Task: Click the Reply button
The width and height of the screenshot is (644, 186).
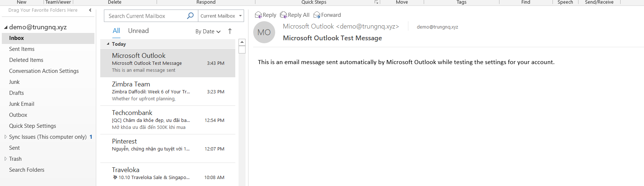Action: [266, 15]
